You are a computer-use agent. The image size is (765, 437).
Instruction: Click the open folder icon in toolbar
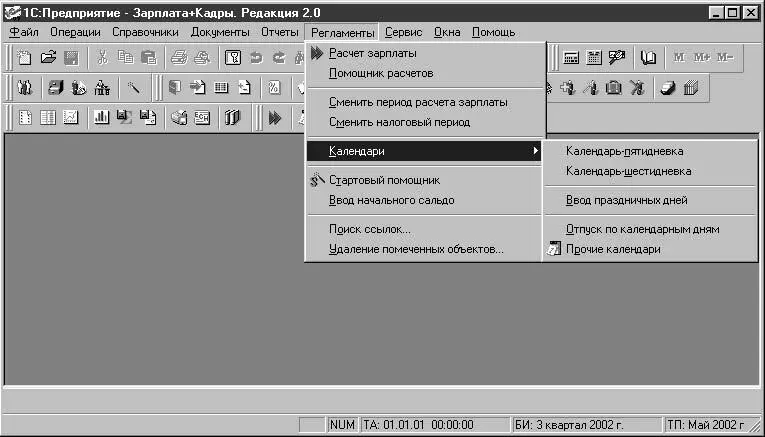[x=48, y=58]
